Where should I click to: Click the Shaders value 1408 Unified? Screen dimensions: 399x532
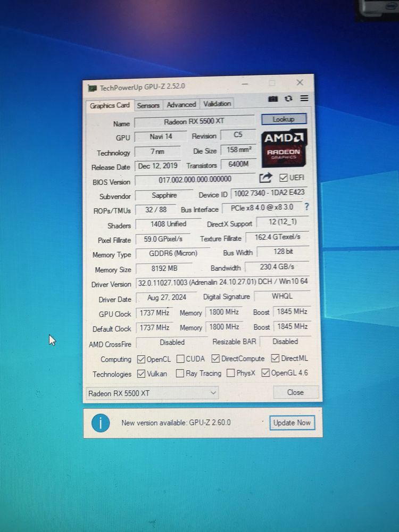click(x=168, y=225)
